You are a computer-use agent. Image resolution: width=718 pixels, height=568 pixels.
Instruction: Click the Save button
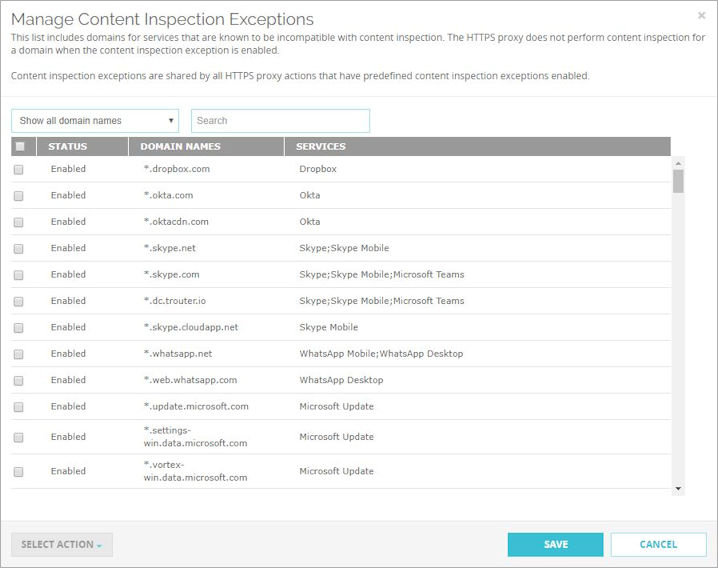(x=555, y=545)
